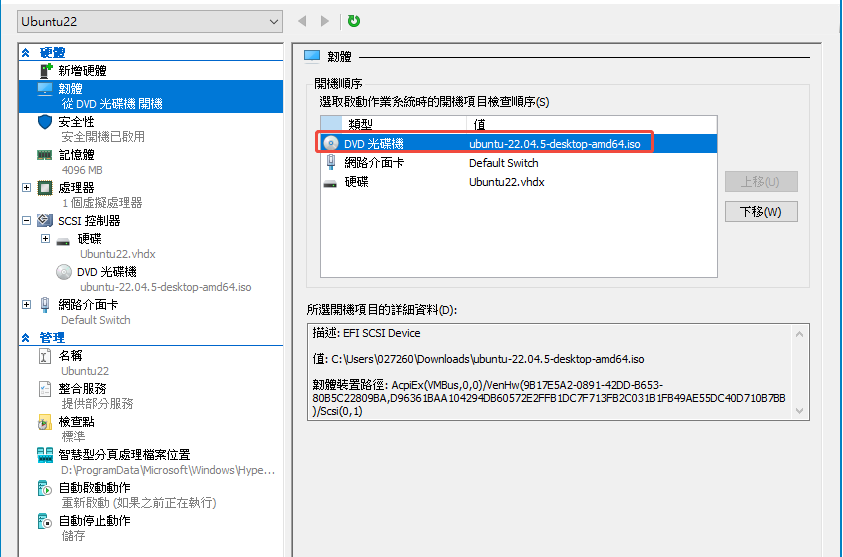Select the DVD 光碟機 disc icon in the tree
Viewport: 843px width, 557px height.
[x=64, y=272]
